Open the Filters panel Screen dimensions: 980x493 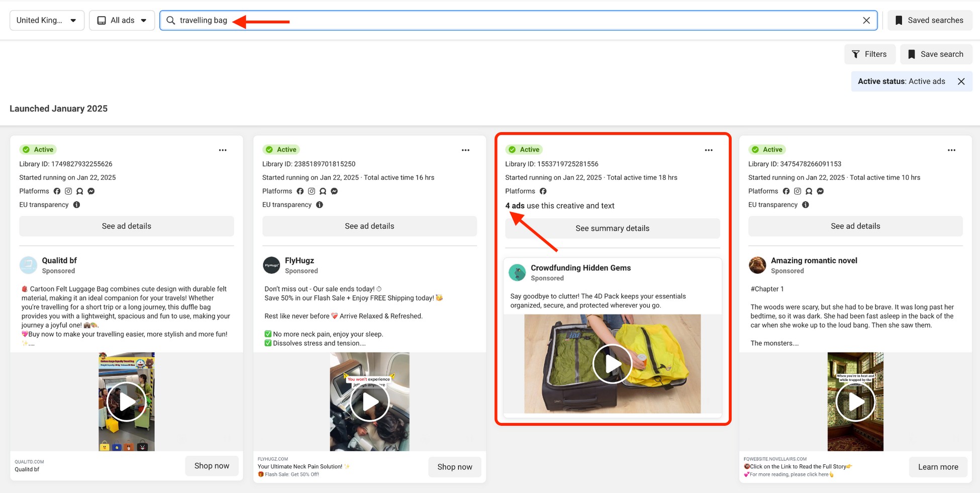tap(869, 54)
